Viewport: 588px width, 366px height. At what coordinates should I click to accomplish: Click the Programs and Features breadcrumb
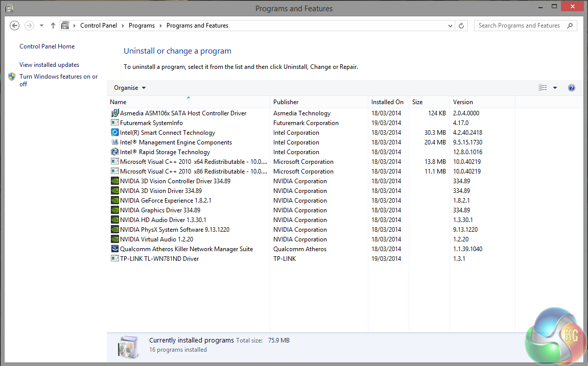[197, 26]
